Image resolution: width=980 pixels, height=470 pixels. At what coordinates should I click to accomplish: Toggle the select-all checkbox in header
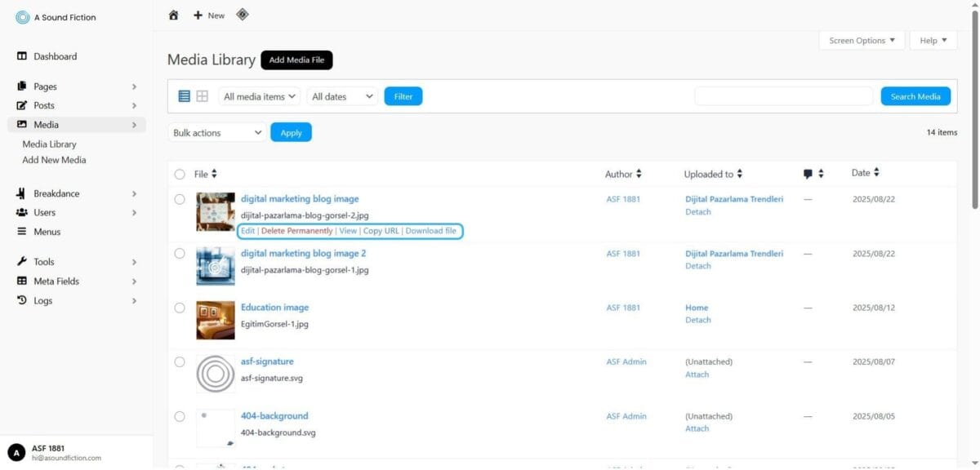[x=180, y=174]
